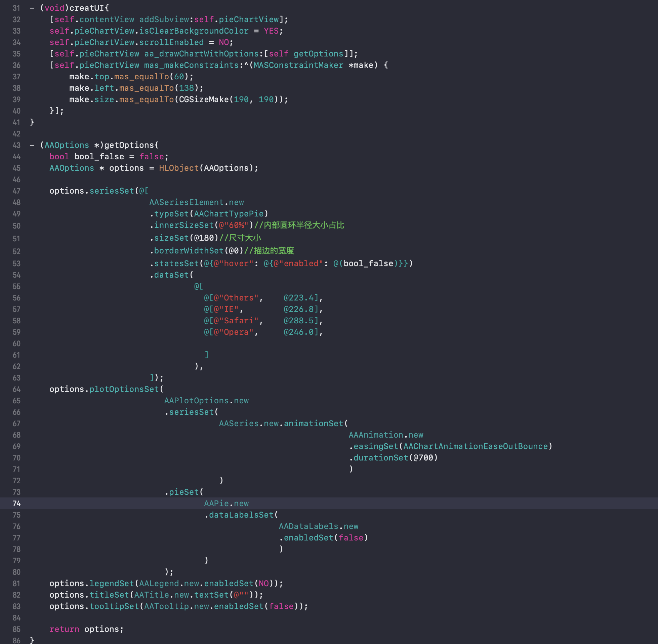Select the @223.4 value next to Others
This screenshot has height=644, width=658.
299,298
